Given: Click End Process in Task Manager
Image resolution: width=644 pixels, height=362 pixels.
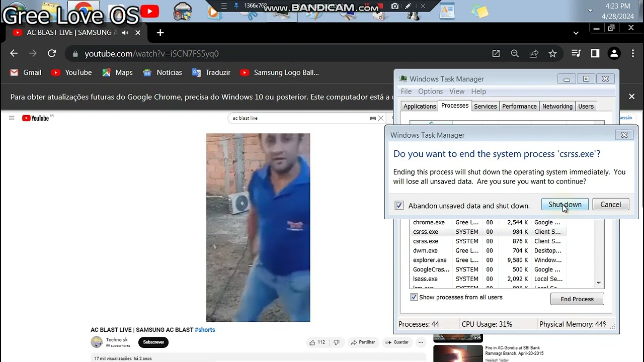Looking at the screenshot, I should click(x=577, y=299).
